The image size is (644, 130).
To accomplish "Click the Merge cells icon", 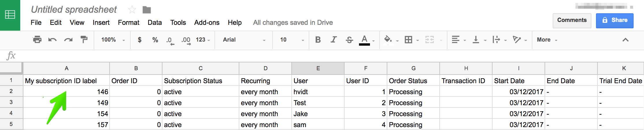I will (430, 40).
